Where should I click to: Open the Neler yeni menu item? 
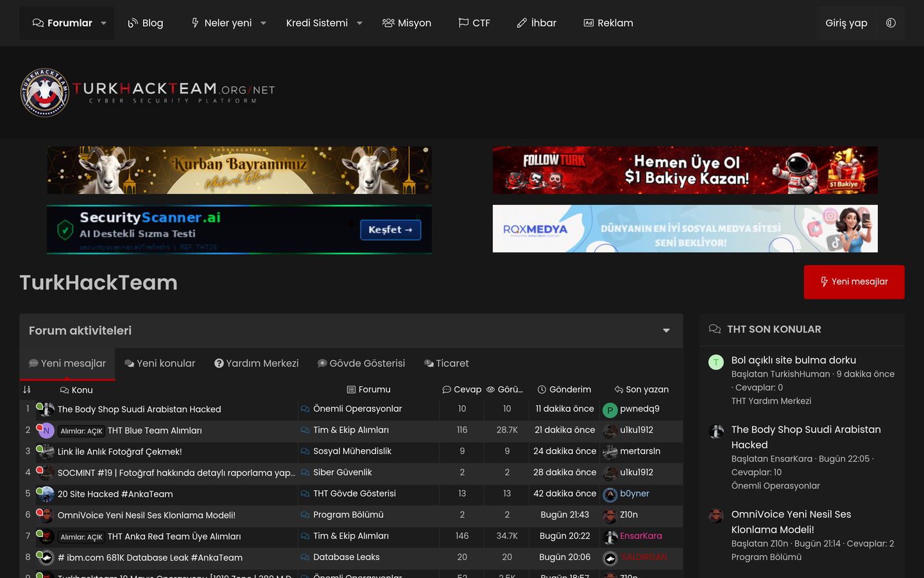pyautogui.click(x=221, y=23)
